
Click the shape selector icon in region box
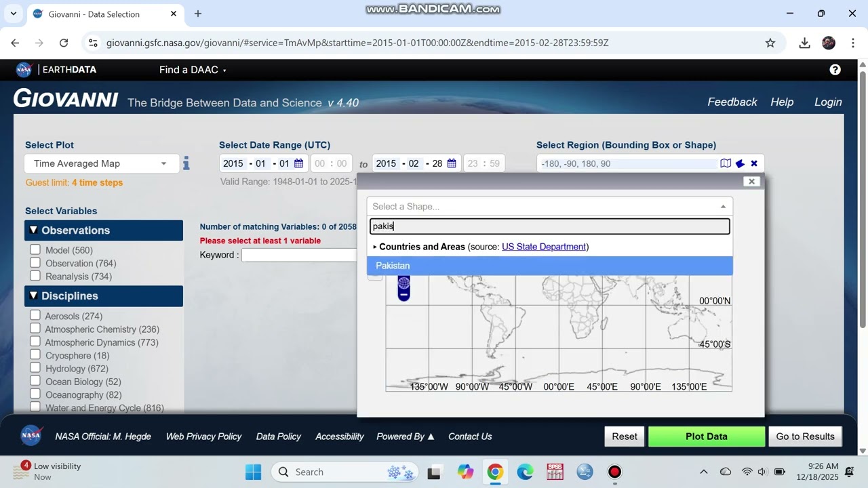click(740, 163)
